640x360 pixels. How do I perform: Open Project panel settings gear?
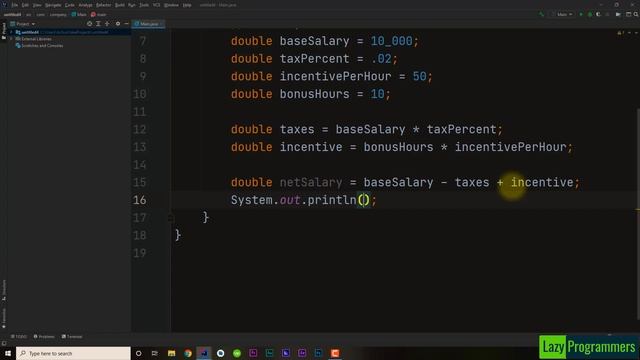click(x=118, y=24)
